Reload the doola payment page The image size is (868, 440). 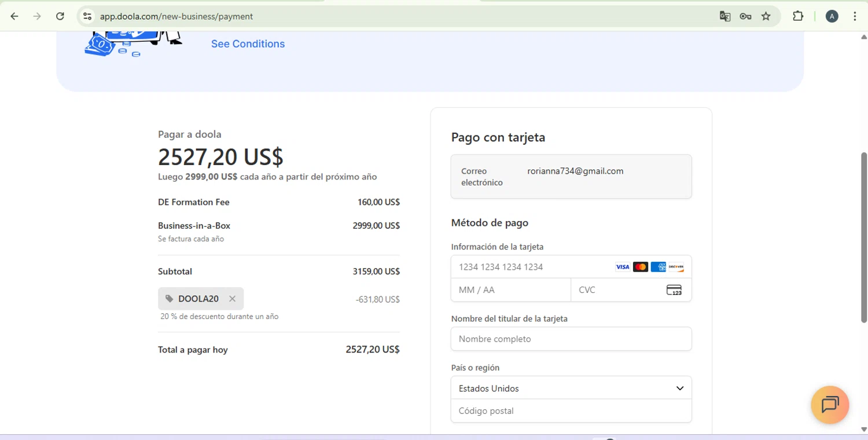(60, 16)
